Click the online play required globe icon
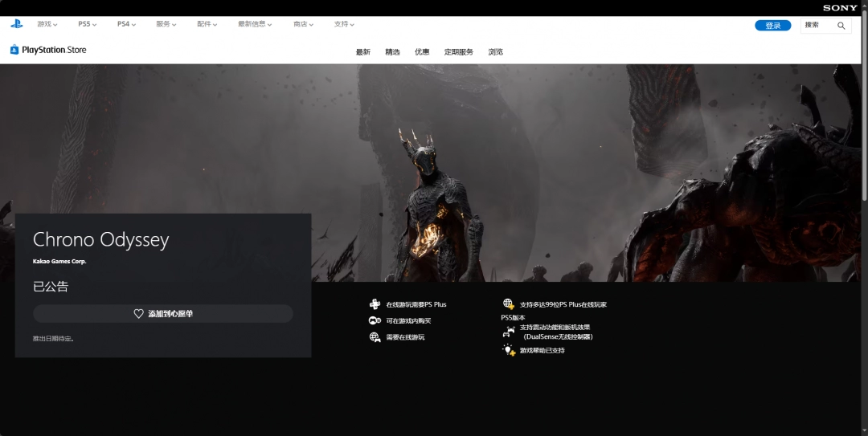The width and height of the screenshot is (868, 436). (375, 337)
